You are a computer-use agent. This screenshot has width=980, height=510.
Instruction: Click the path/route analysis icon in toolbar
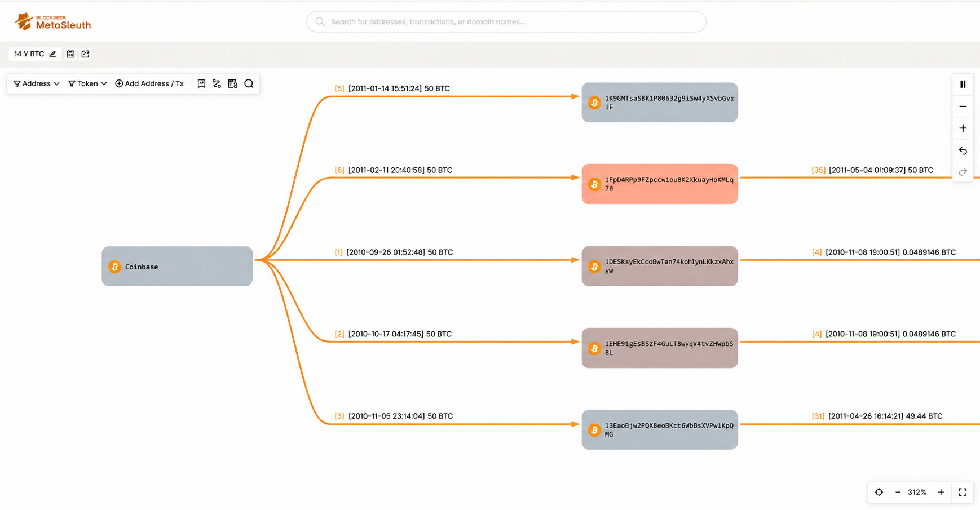point(217,83)
